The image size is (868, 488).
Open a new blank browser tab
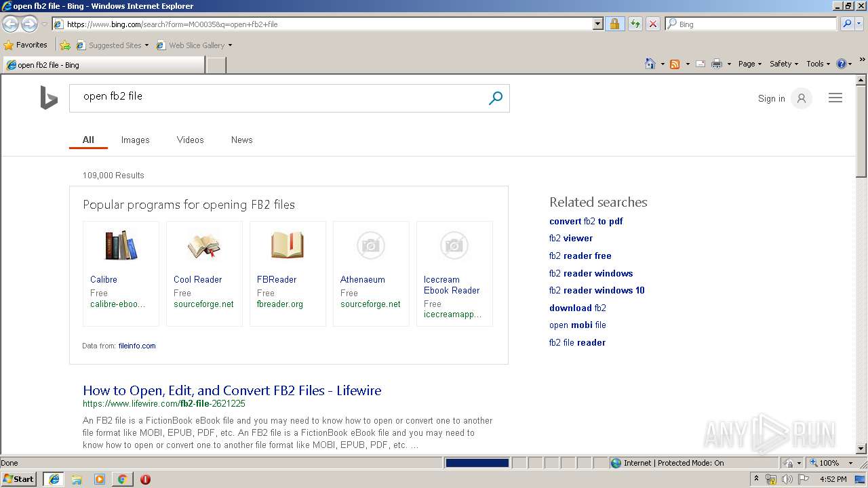click(216, 65)
